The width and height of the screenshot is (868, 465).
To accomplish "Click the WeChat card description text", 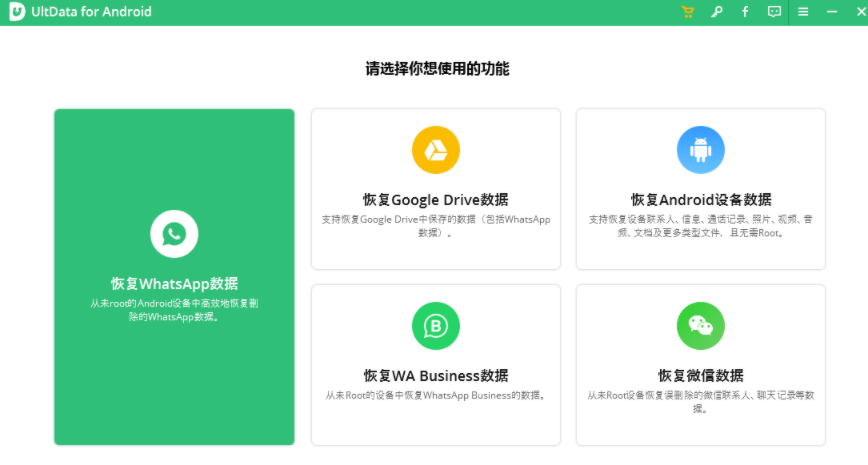I will pyautogui.click(x=701, y=402).
